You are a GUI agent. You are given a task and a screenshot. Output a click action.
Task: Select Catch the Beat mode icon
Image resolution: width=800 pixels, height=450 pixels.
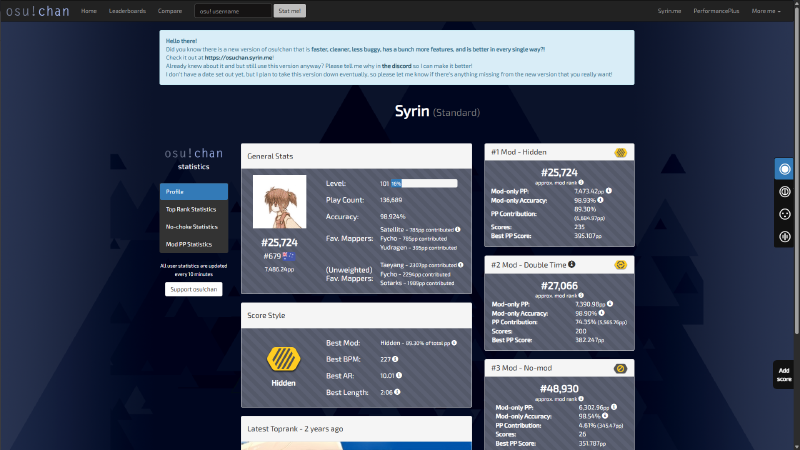(x=784, y=214)
